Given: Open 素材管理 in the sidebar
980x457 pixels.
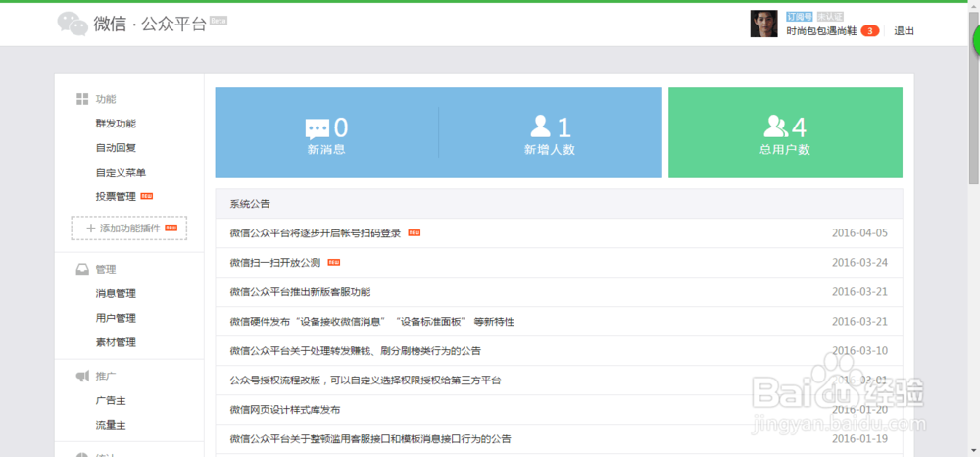Looking at the screenshot, I should (116, 342).
